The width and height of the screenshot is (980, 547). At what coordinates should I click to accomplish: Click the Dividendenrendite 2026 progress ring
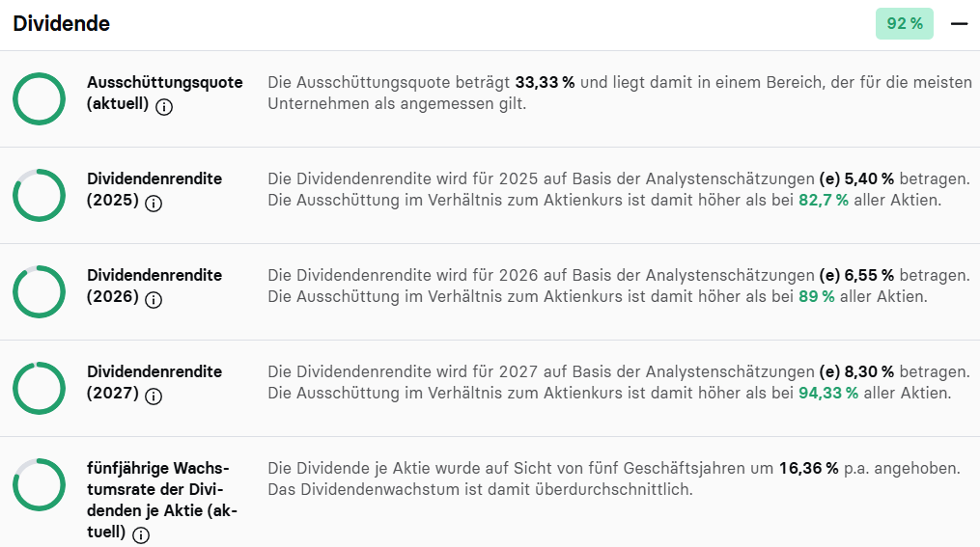39,291
